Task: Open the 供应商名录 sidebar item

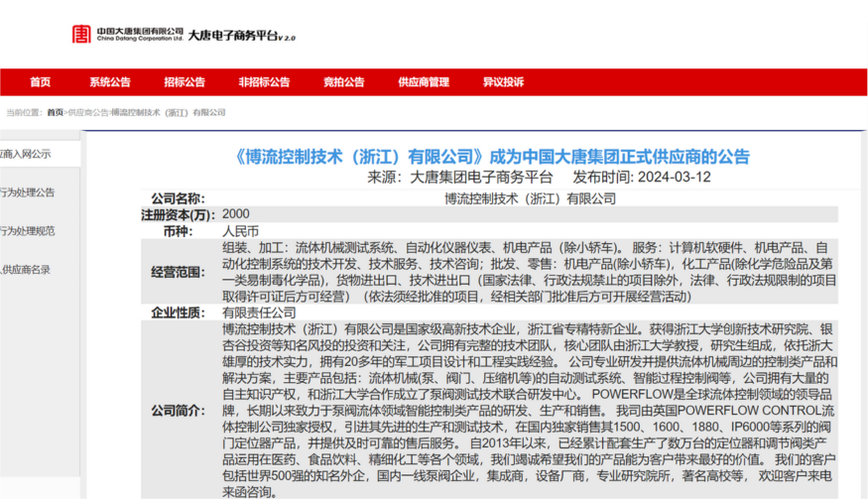Action: pos(26,270)
